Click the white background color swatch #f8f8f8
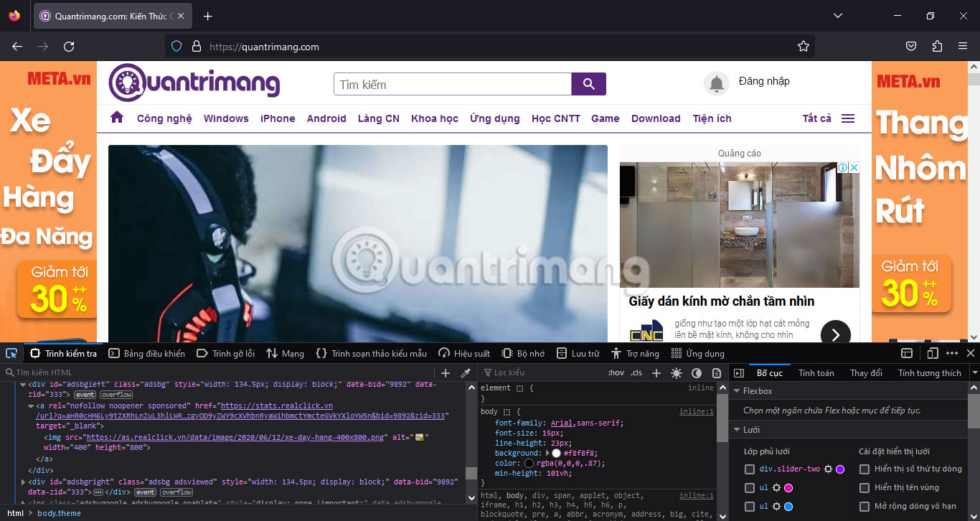The width and height of the screenshot is (980, 521). coord(556,453)
